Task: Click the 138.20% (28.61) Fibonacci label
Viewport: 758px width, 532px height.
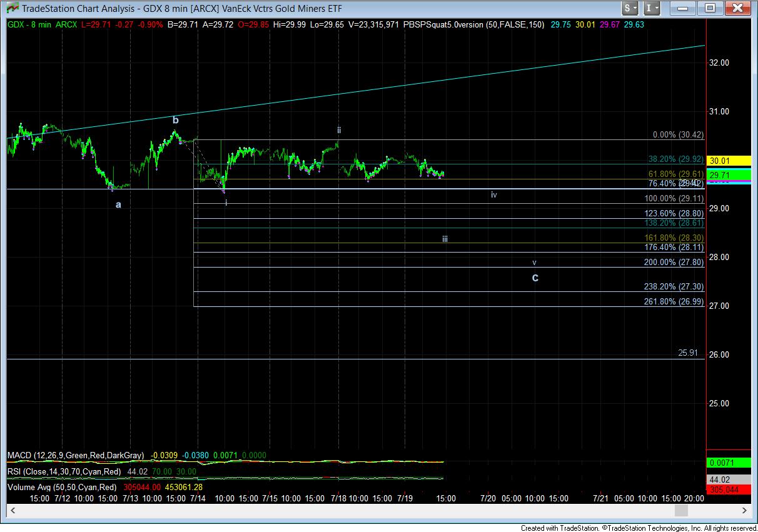Action: (674, 223)
